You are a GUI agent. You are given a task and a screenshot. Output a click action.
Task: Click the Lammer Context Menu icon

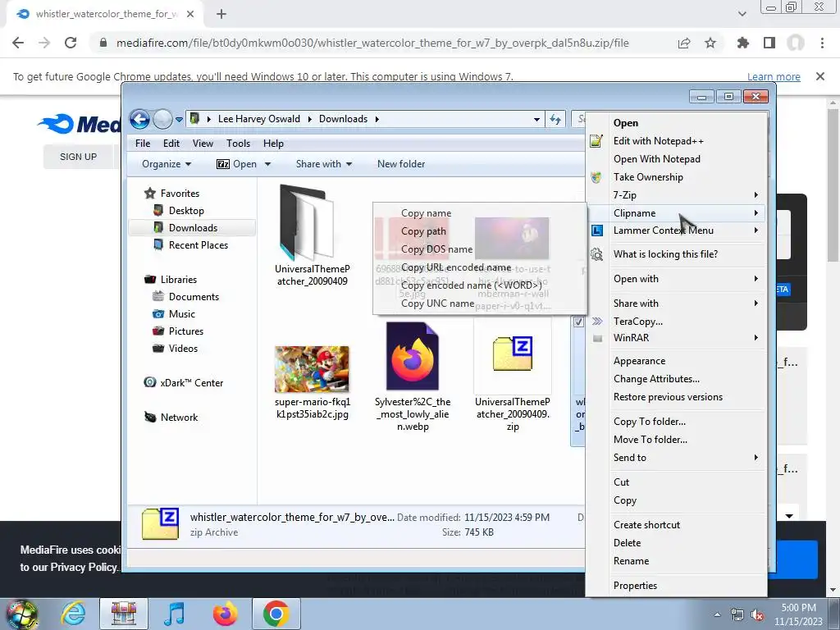pyautogui.click(x=597, y=231)
